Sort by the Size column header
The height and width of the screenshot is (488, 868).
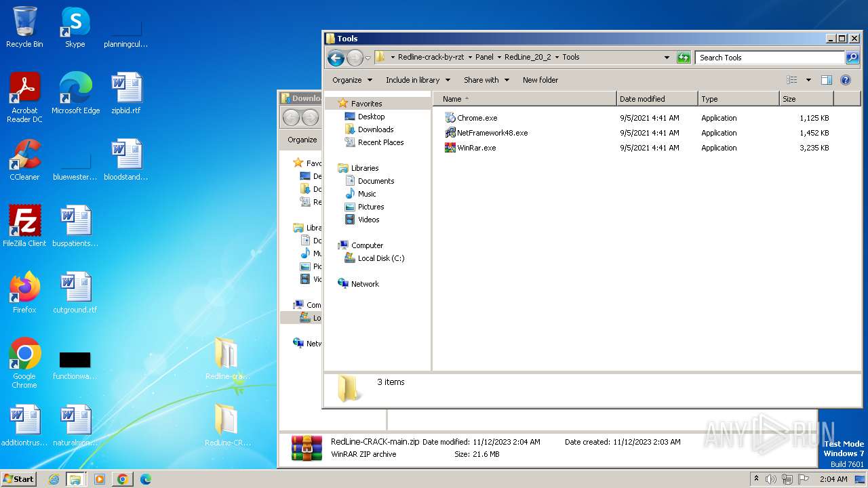pos(806,99)
